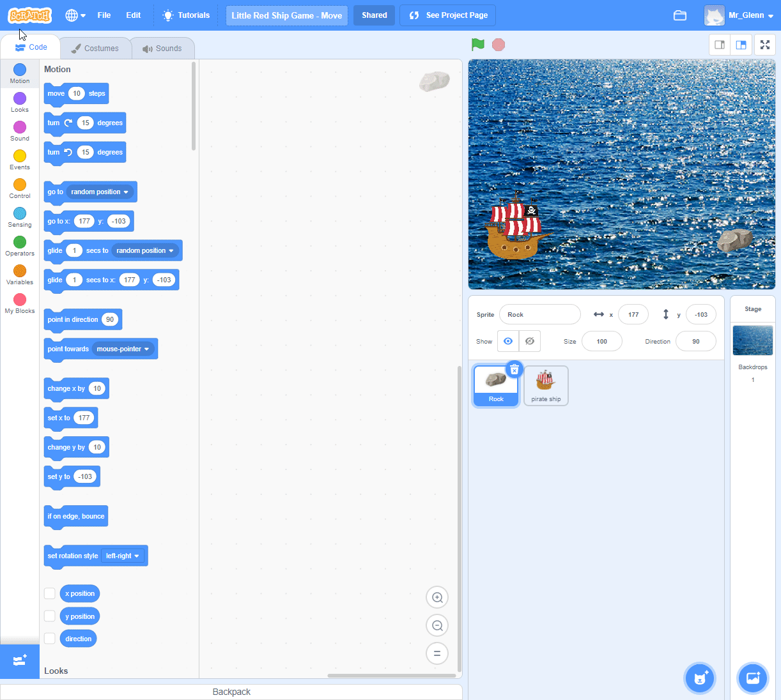Viewport: 781px width, 700px height.
Task: Click the point in direction 90 value
Action: [x=110, y=320]
